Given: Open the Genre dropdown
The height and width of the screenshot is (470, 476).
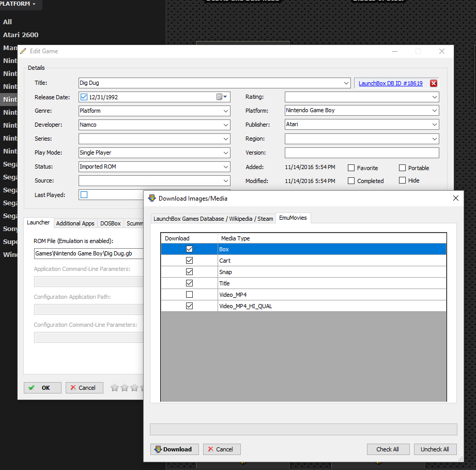Looking at the screenshot, I should (x=225, y=111).
